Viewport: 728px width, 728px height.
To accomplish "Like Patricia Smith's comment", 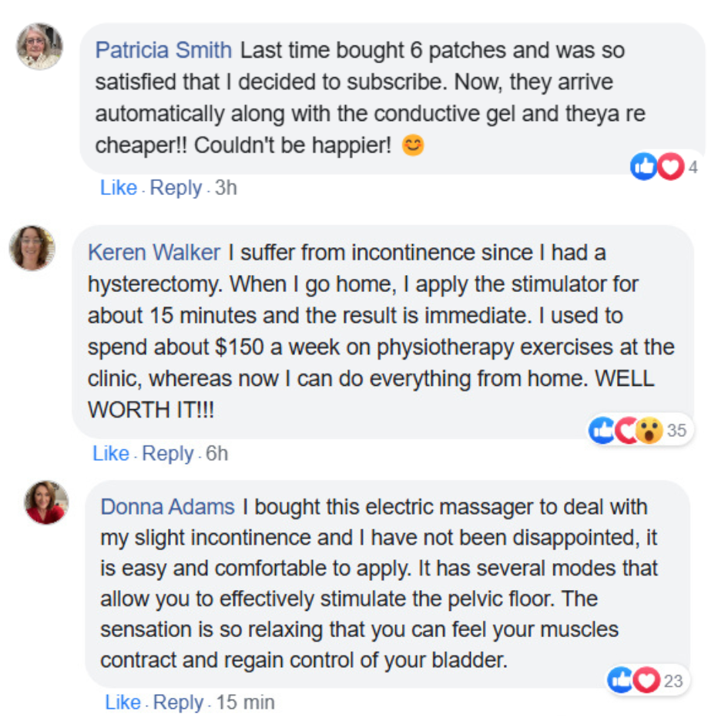I will [x=118, y=188].
